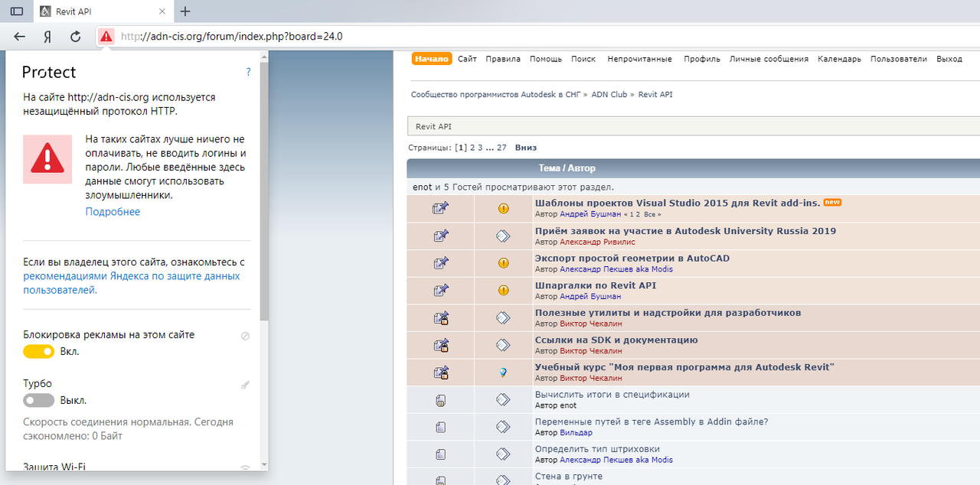Open topic Шпаргалки по Revit API
This screenshot has width=980, height=485.
point(596,285)
